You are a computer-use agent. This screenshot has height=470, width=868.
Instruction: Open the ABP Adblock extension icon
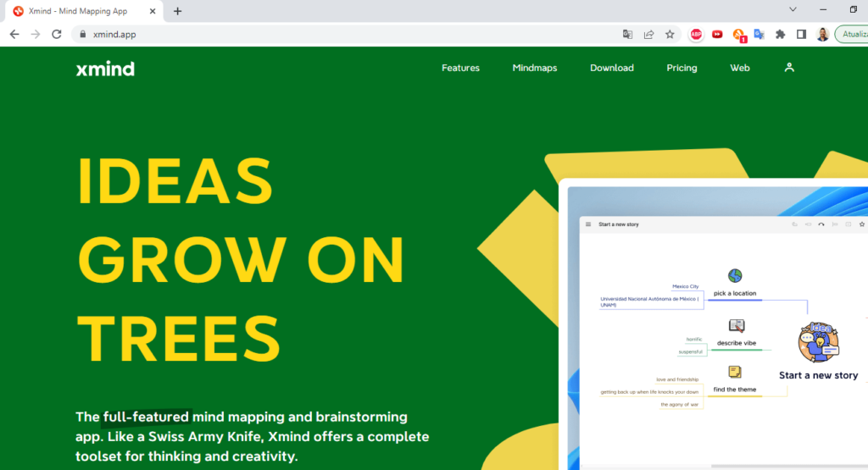(x=696, y=34)
